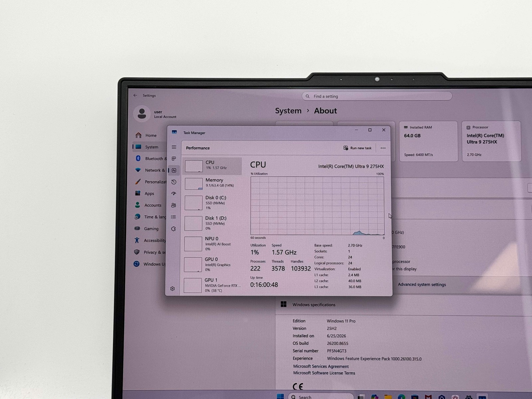
Task: Click Virtualization value Enabled
Action: 354,269
